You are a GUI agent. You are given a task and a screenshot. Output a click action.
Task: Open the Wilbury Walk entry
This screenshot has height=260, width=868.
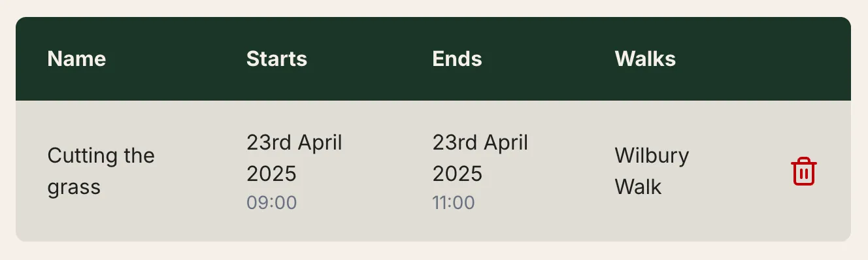point(652,171)
